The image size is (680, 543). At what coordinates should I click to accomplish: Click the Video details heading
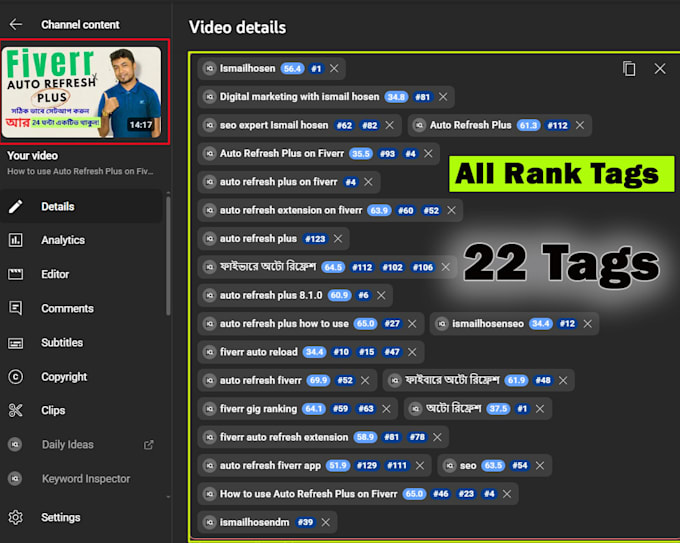[x=237, y=27]
